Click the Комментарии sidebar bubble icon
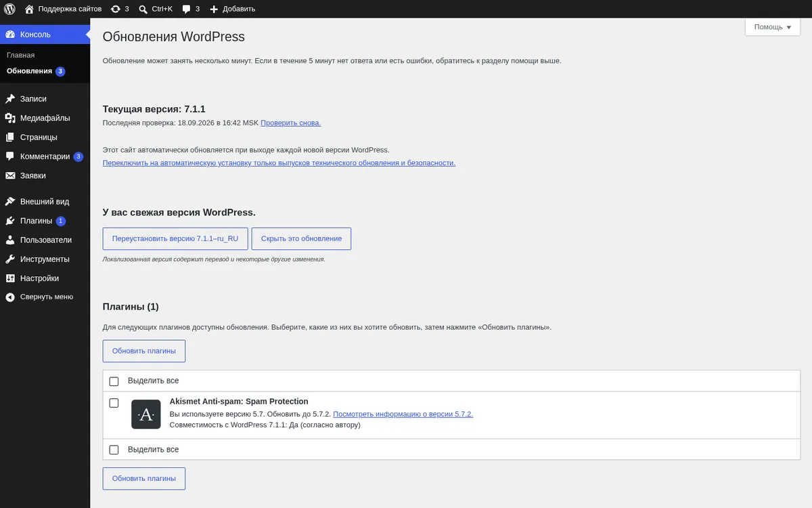 10,156
